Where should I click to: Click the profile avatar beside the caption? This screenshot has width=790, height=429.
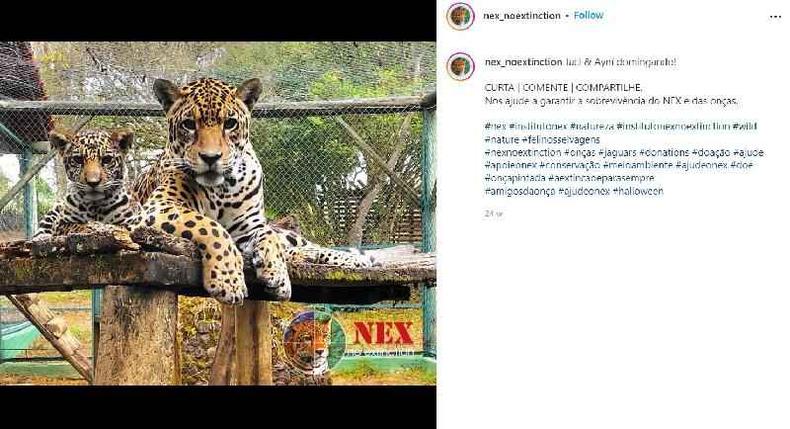[460, 67]
